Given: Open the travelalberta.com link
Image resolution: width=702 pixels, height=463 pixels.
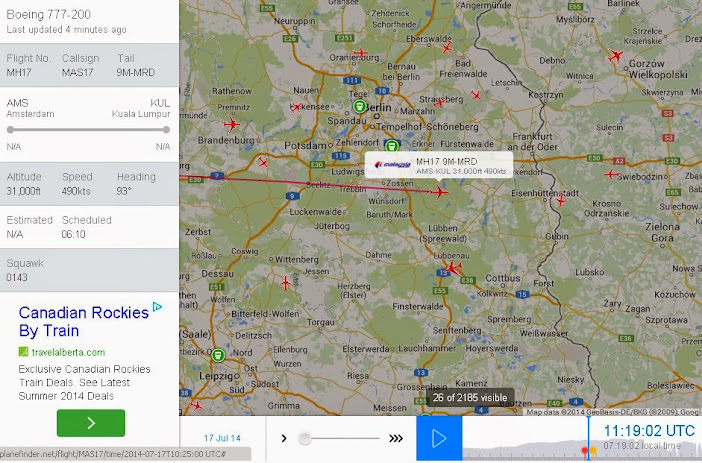Looking at the screenshot, I should [68, 352].
